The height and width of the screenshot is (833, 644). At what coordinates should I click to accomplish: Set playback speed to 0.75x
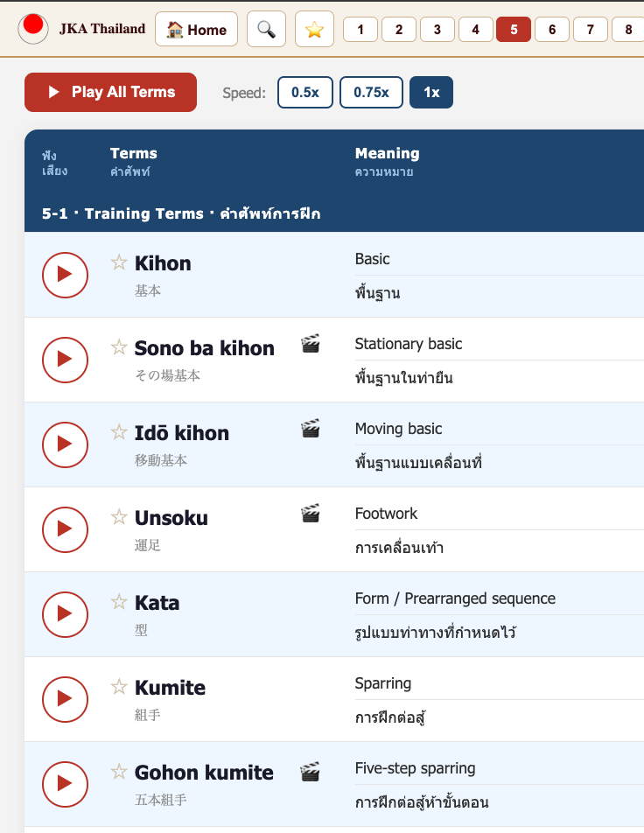pos(371,93)
